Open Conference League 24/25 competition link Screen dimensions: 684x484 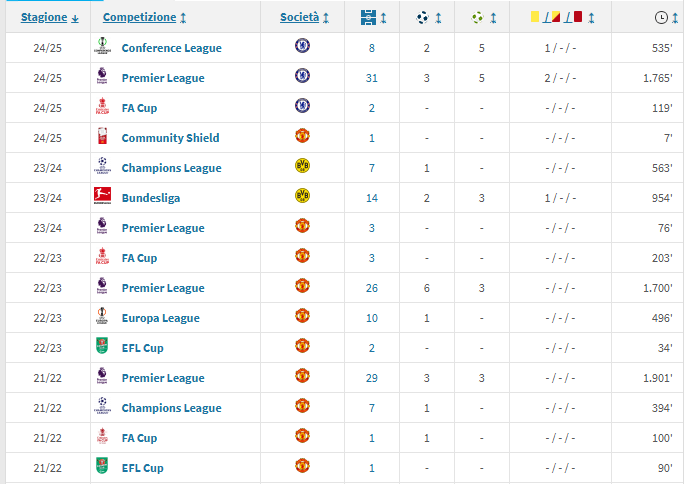[x=171, y=48]
